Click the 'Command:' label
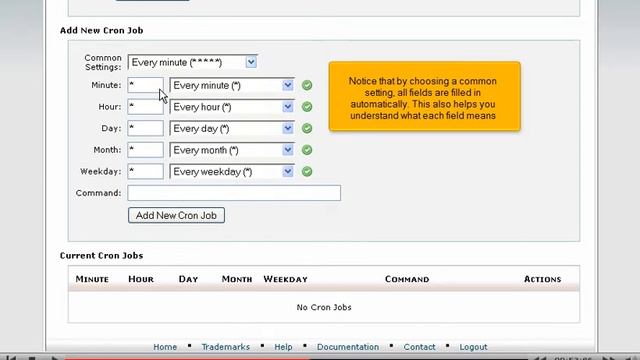Image resolution: width=640 pixels, height=360 pixels. click(x=98, y=193)
